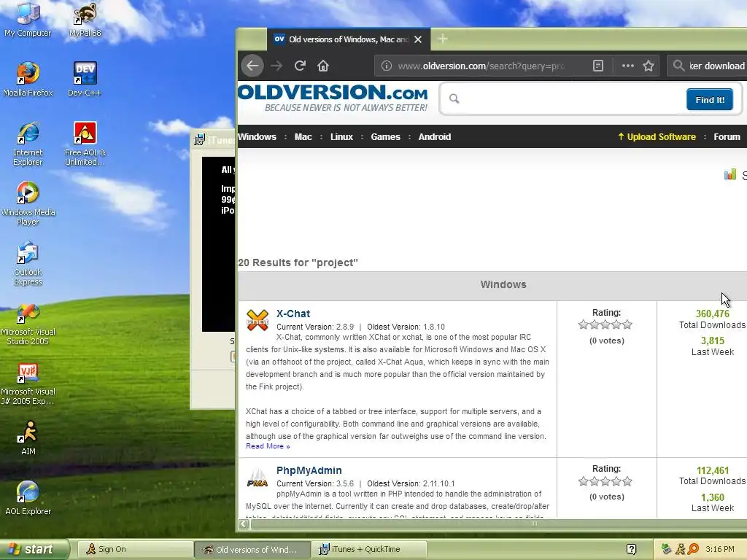This screenshot has height=560, width=747.
Task: Go to browser home page icon
Action: (x=323, y=66)
